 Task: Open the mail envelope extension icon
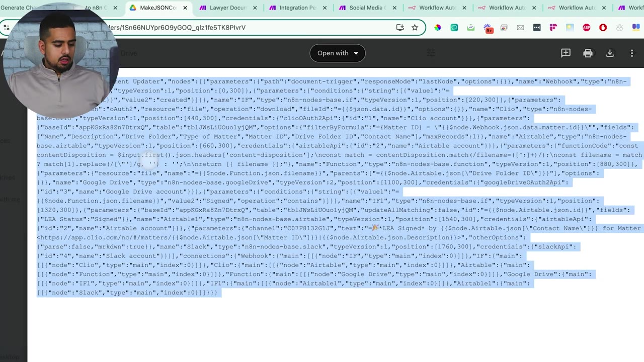(520, 28)
